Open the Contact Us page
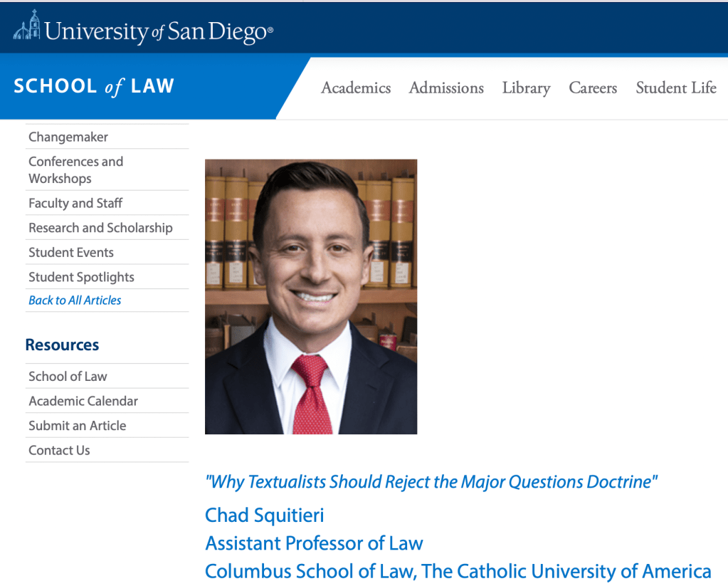This screenshot has width=728, height=586. (59, 450)
